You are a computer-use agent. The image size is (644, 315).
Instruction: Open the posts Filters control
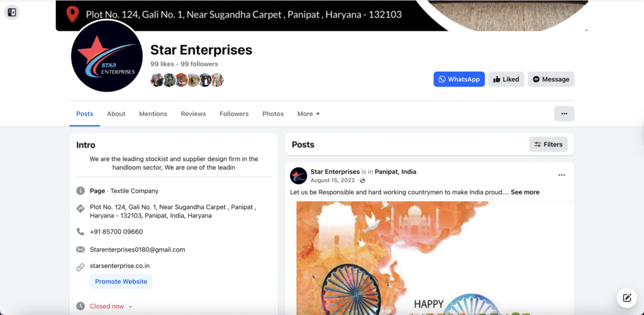[548, 145]
